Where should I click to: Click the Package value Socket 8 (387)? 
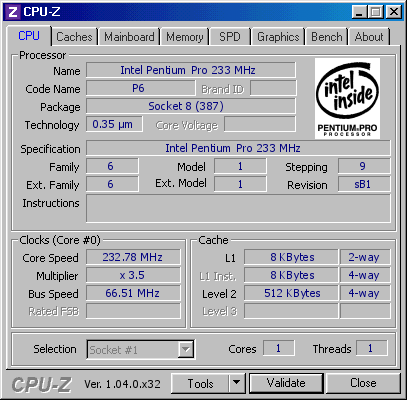coord(191,106)
